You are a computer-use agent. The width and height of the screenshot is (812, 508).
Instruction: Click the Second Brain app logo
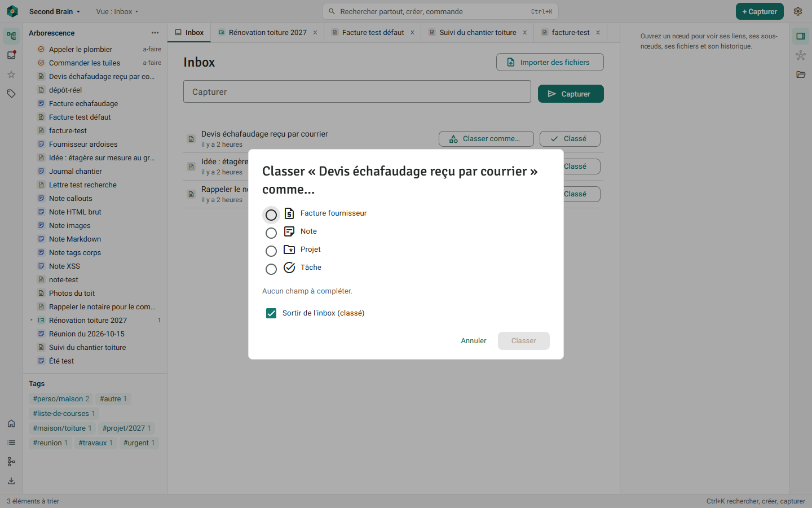[x=12, y=11]
